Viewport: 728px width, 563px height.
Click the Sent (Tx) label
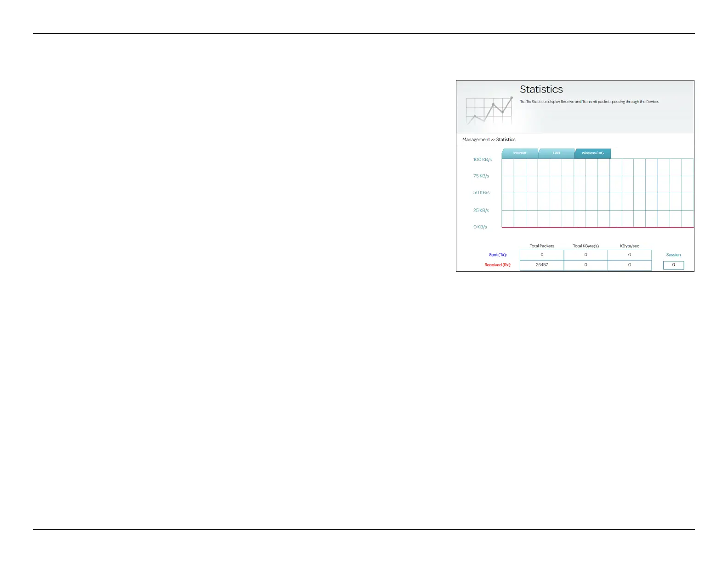[498, 255]
